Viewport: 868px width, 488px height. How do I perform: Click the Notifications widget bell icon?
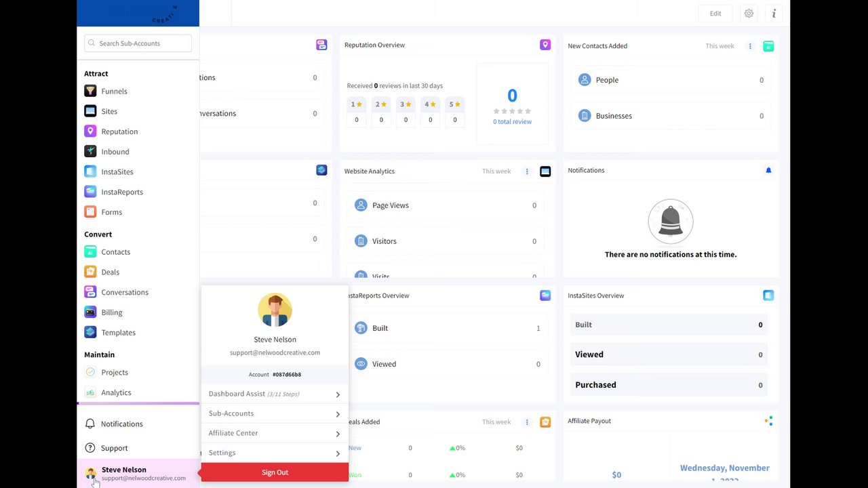pos(768,170)
